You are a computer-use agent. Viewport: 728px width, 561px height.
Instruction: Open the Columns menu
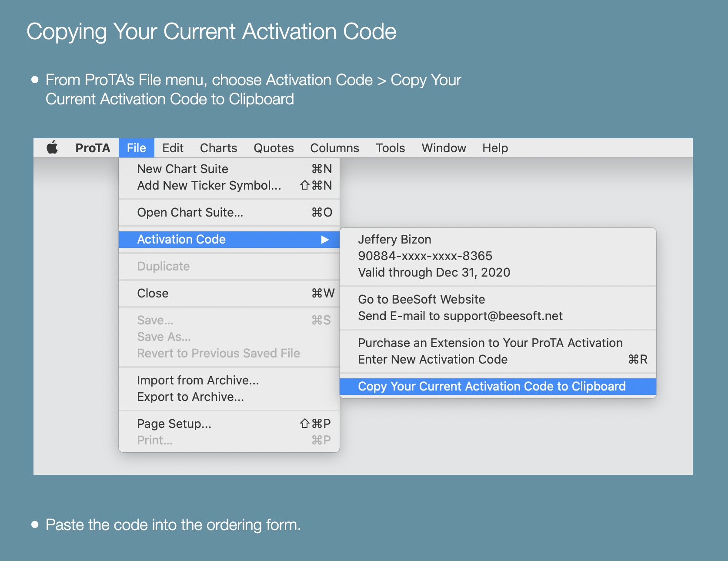[x=334, y=148]
